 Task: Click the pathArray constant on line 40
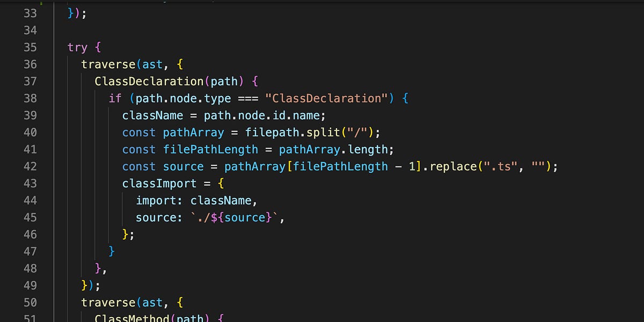point(193,132)
